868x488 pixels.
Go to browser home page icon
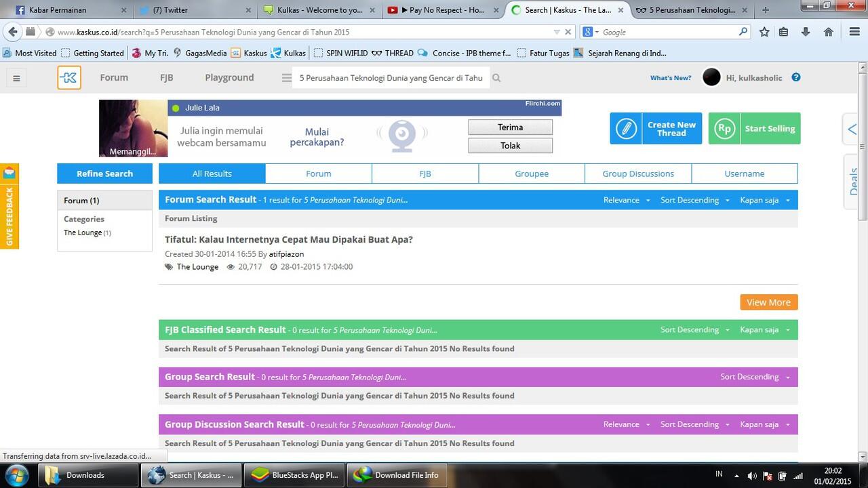[x=828, y=32]
